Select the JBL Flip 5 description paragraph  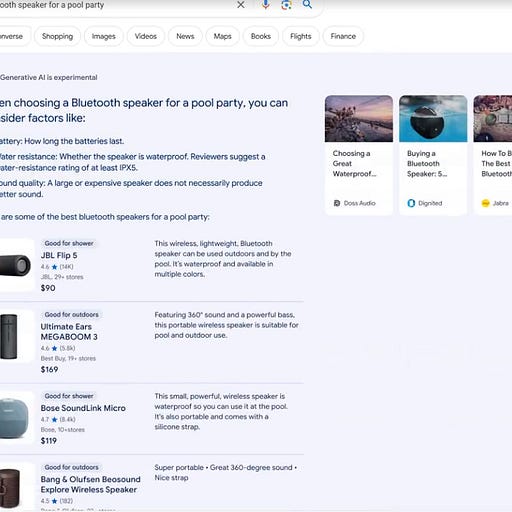(223, 259)
